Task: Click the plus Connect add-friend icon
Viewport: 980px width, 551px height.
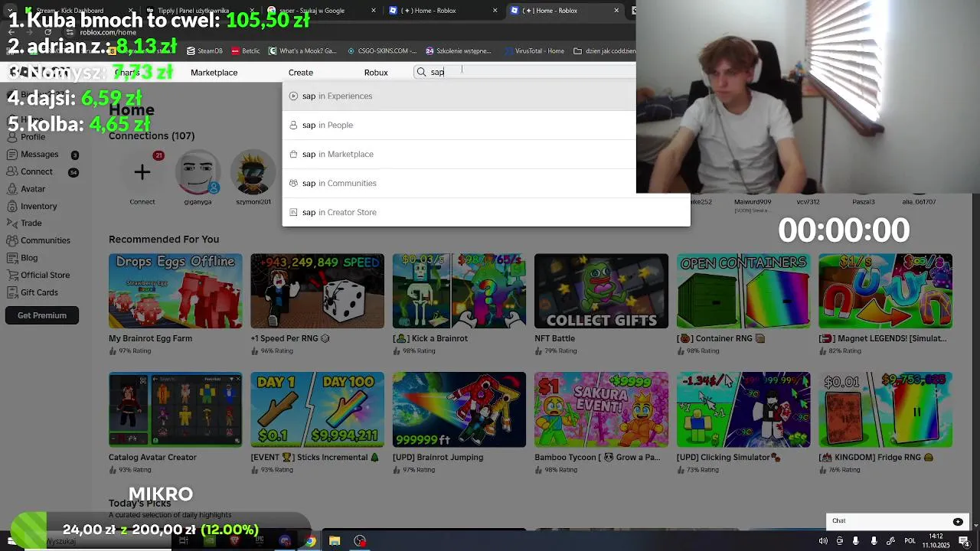Action: pyautogui.click(x=142, y=172)
